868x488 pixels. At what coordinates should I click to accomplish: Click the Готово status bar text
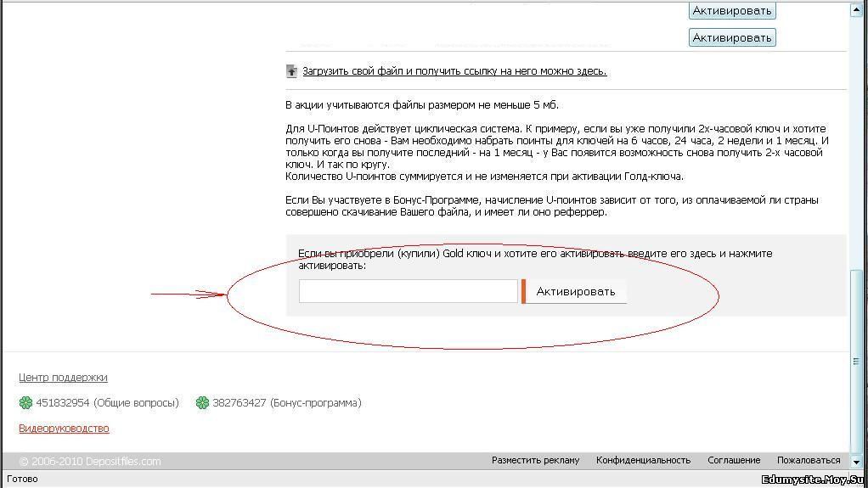click(x=22, y=480)
